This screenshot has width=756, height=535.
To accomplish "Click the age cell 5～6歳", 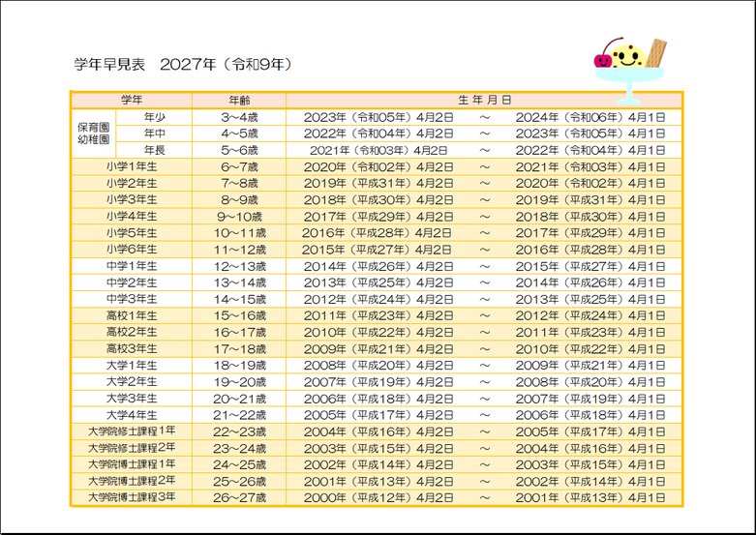I will coord(239,150).
